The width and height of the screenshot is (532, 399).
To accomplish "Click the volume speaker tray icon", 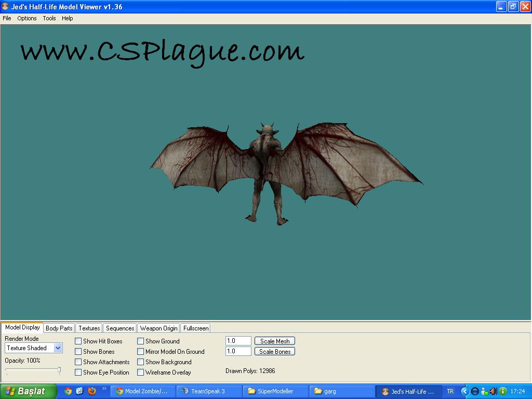I will [493, 391].
